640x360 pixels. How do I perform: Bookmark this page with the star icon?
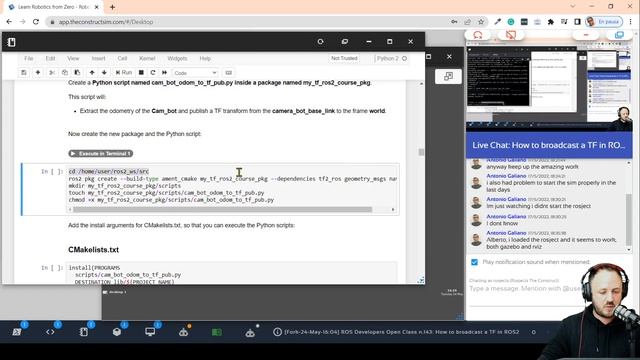pos(481,22)
